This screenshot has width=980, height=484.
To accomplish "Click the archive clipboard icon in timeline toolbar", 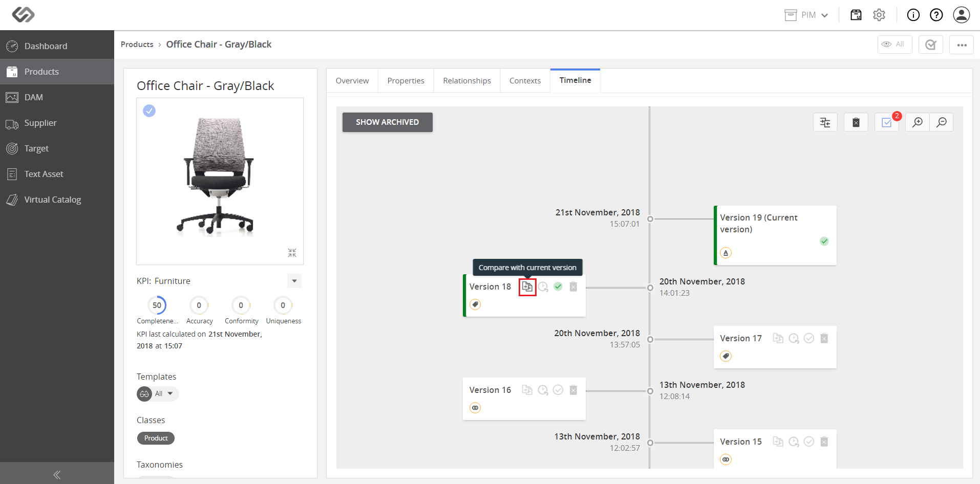I will click(x=856, y=122).
